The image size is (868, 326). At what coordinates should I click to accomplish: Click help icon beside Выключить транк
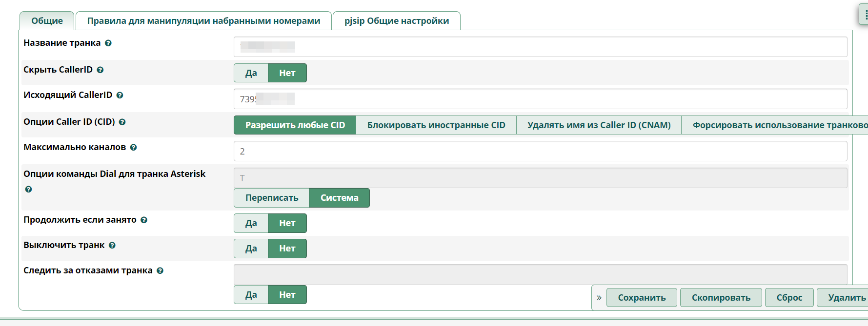click(112, 246)
